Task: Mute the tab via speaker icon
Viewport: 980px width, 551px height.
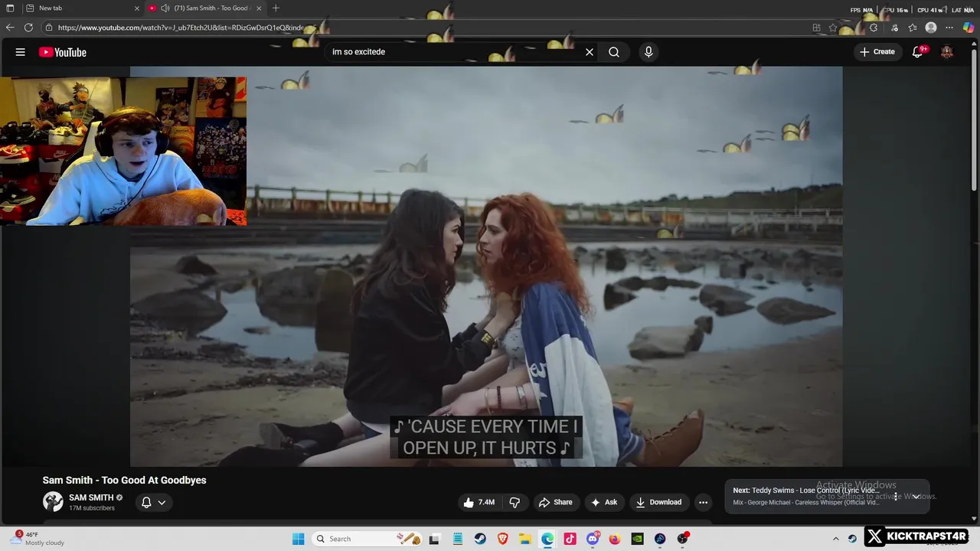Action: 165,8
